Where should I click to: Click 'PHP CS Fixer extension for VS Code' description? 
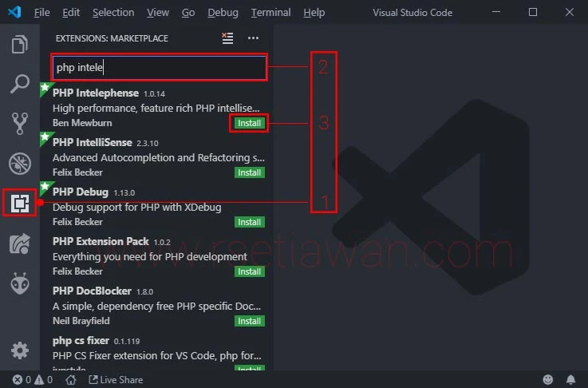[156, 356]
